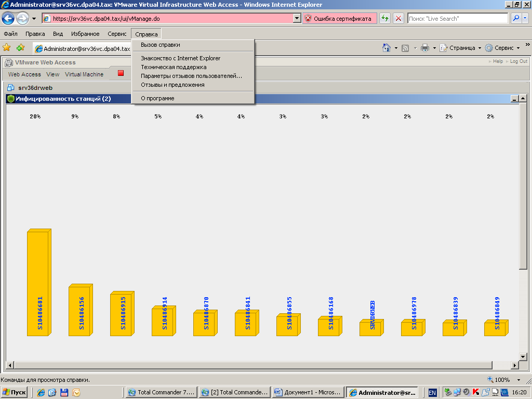532x399 pixels.
Task: Choose 'Техническая поддержка' menu entry
Action: 174,67
